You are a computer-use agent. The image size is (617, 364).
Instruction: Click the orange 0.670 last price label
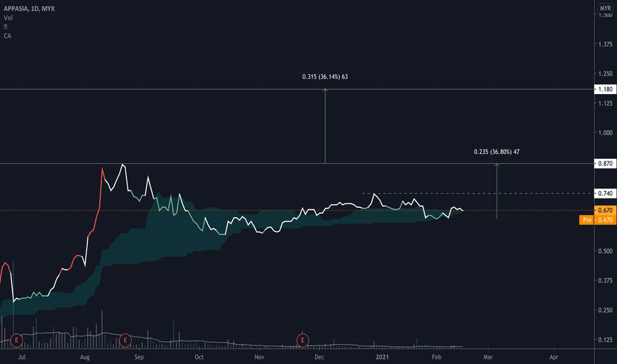[605, 210]
